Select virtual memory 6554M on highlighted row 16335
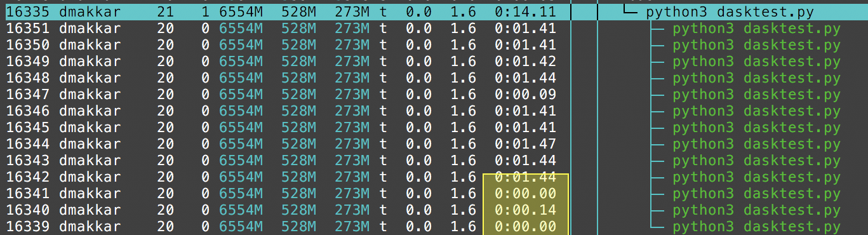Screen dimensions: 868x235 point(241,12)
